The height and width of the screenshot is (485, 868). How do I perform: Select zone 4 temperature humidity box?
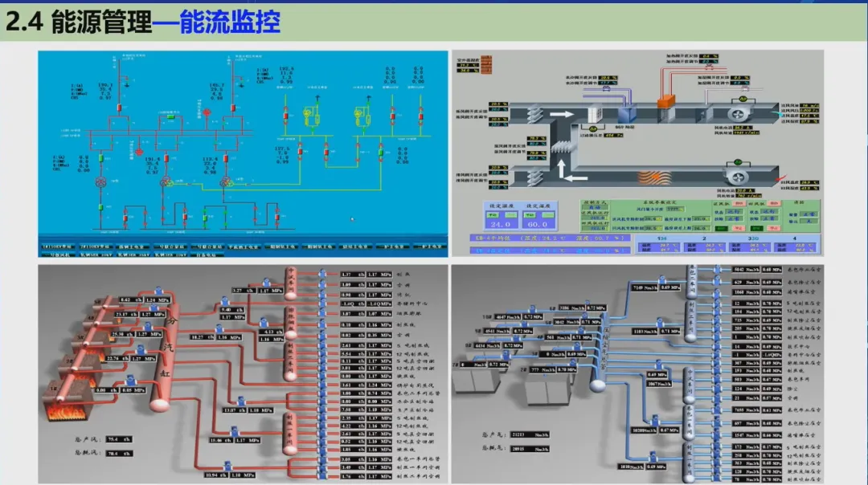794,247
